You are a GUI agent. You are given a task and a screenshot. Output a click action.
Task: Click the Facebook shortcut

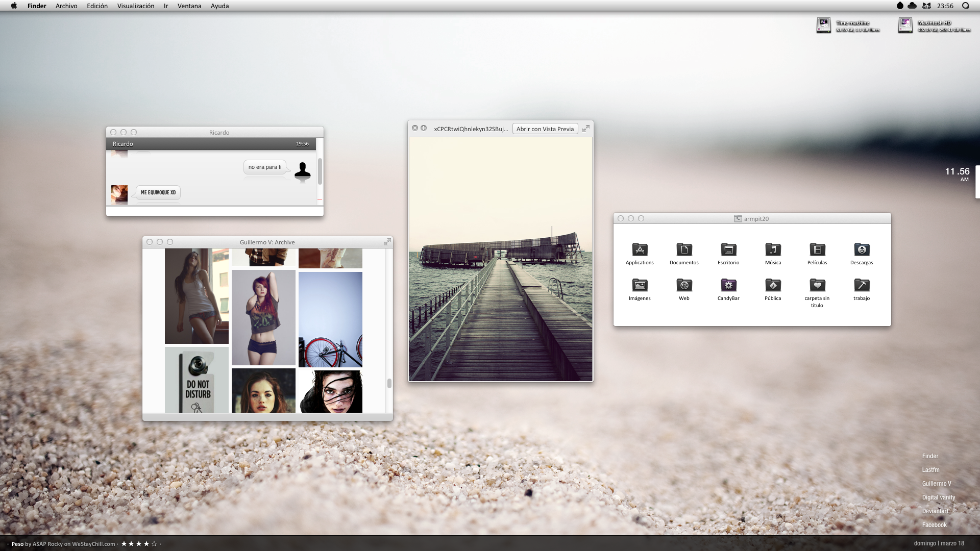pos(934,525)
